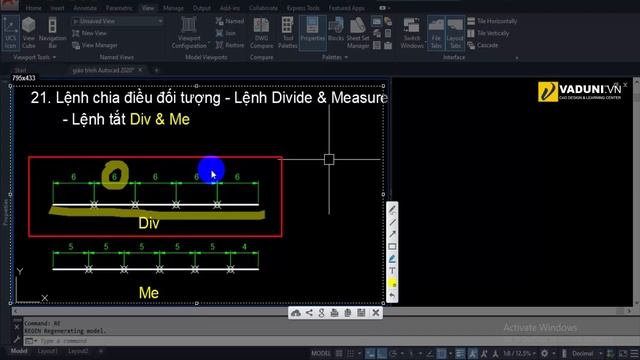Image resolution: width=640 pixels, height=360 pixels.
Task: Toggle the UCS Icon button
Action: pyautogui.click(x=11, y=33)
